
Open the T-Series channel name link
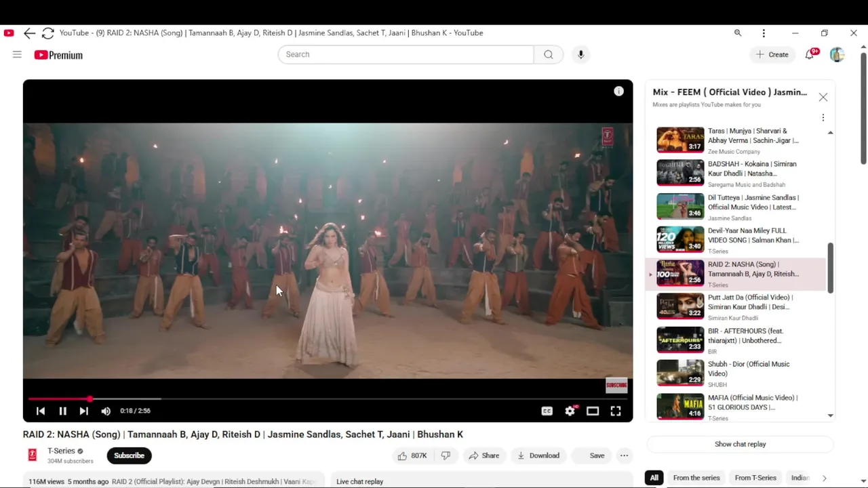point(61,451)
